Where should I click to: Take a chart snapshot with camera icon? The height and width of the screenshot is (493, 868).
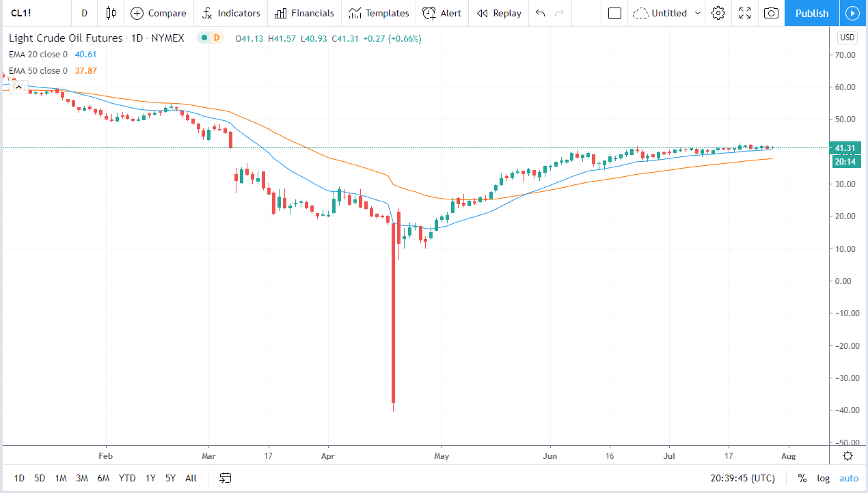pyautogui.click(x=771, y=13)
